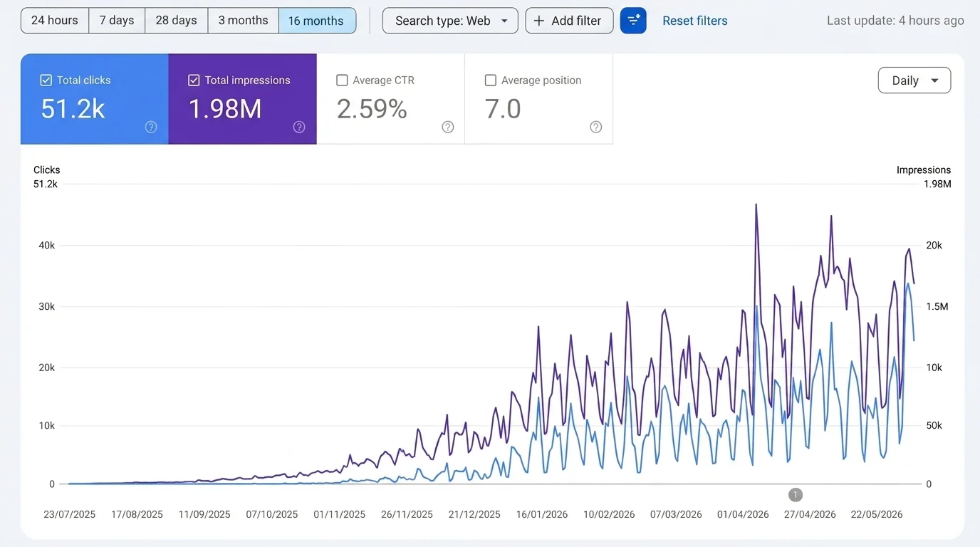Switch to the 3 months range
The image size is (980, 547).
pos(244,21)
